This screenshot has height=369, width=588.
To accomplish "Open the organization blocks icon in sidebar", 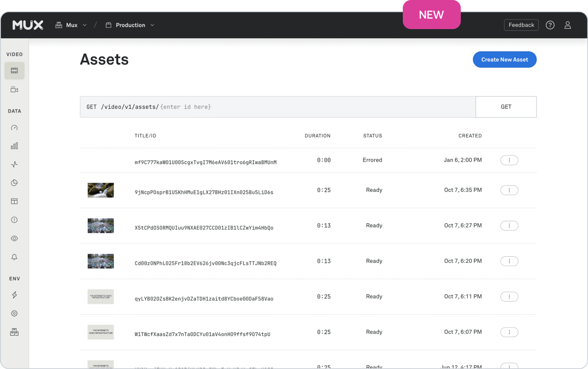I will pos(14,332).
